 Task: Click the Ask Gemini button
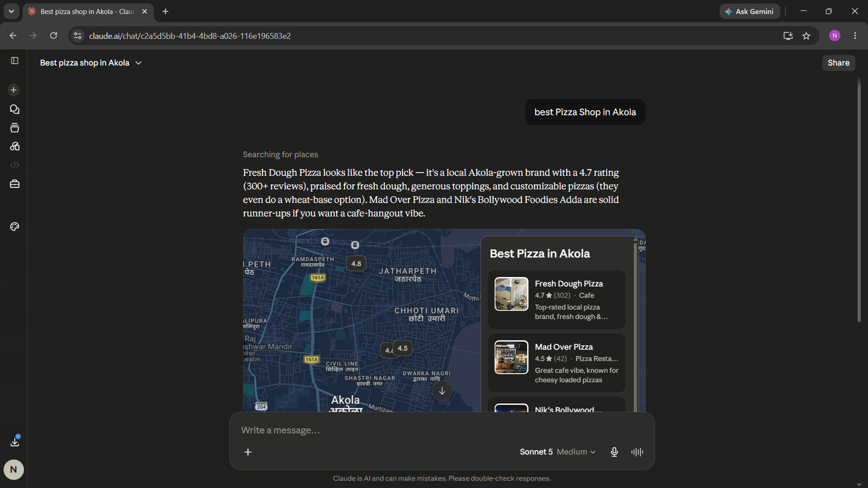750,11
